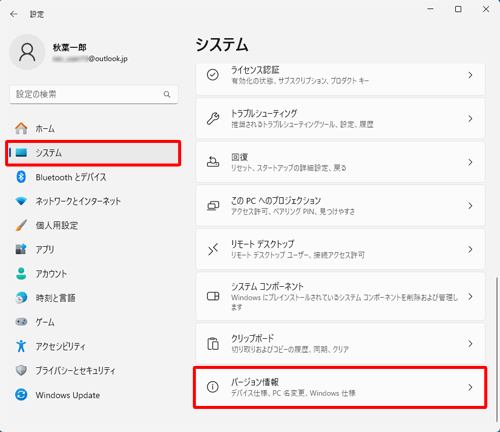This screenshot has height=432, width=500.
Task: Expand システム コンポーネント chevron
Action: pyautogui.click(x=470, y=296)
